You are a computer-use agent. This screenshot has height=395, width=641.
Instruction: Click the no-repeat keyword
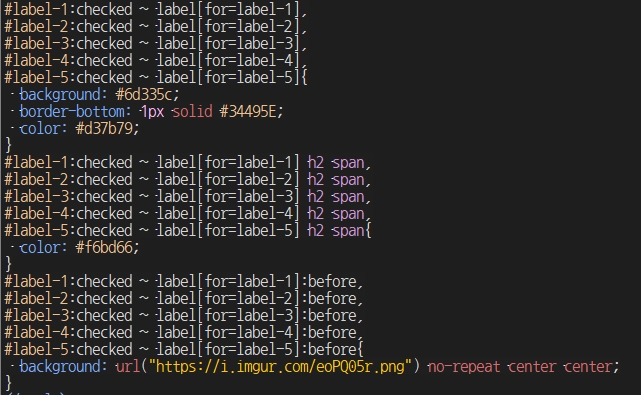[x=464, y=366]
